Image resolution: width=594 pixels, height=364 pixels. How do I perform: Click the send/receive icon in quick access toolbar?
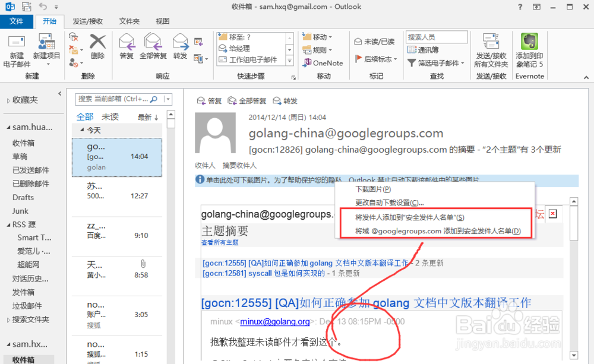click(x=27, y=7)
